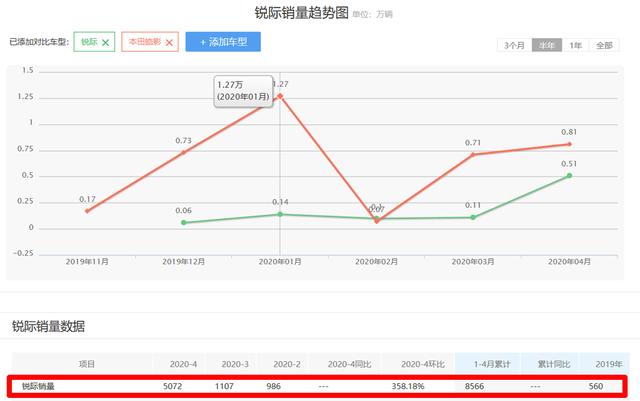
Task: Click the 560 cell under 2019年
Action: tap(596, 386)
